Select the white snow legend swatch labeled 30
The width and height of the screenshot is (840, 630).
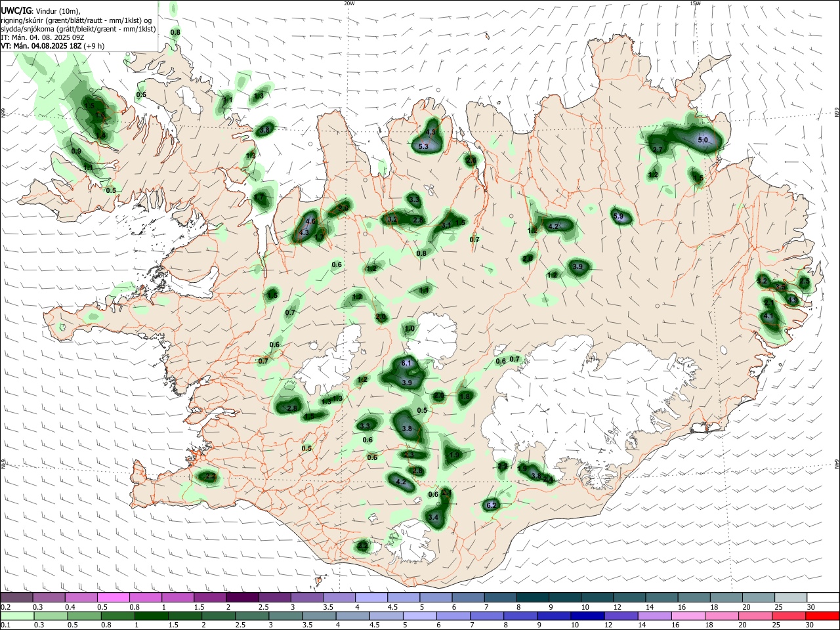point(823,598)
